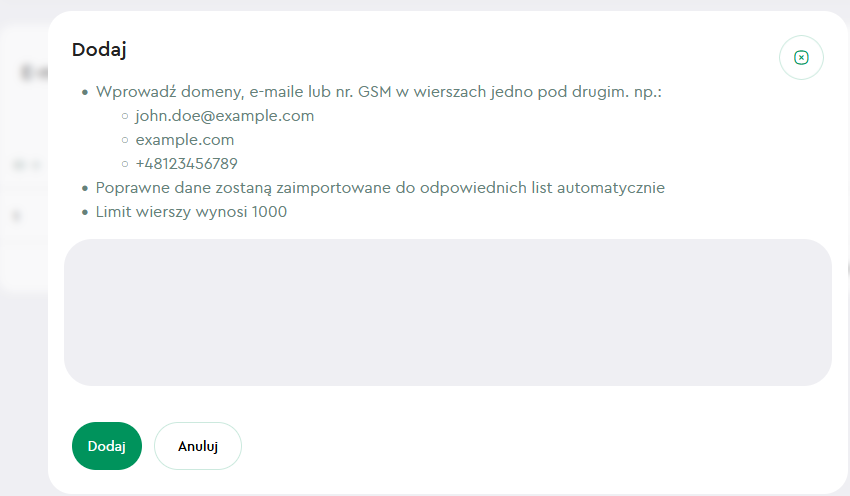The image size is (850, 496).
Task: Click the "Wprowadź domeny, e-maile" instruction line
Action: click(x=379, y=92)
